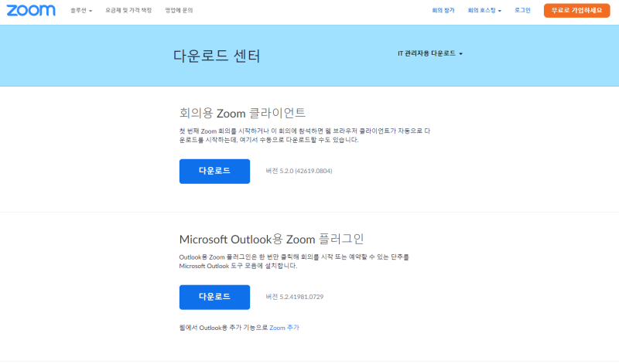Click version text 5.2.41981.0729

(x=295, y=297)
